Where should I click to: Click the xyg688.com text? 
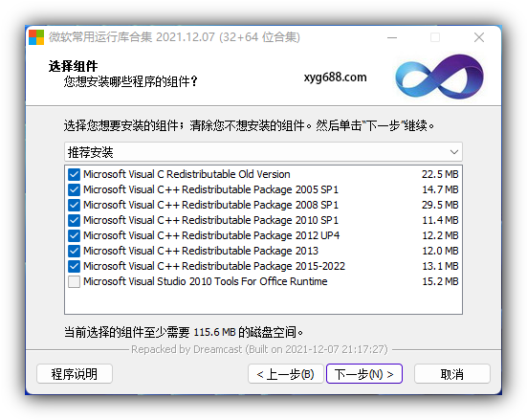tap(335, 77)
